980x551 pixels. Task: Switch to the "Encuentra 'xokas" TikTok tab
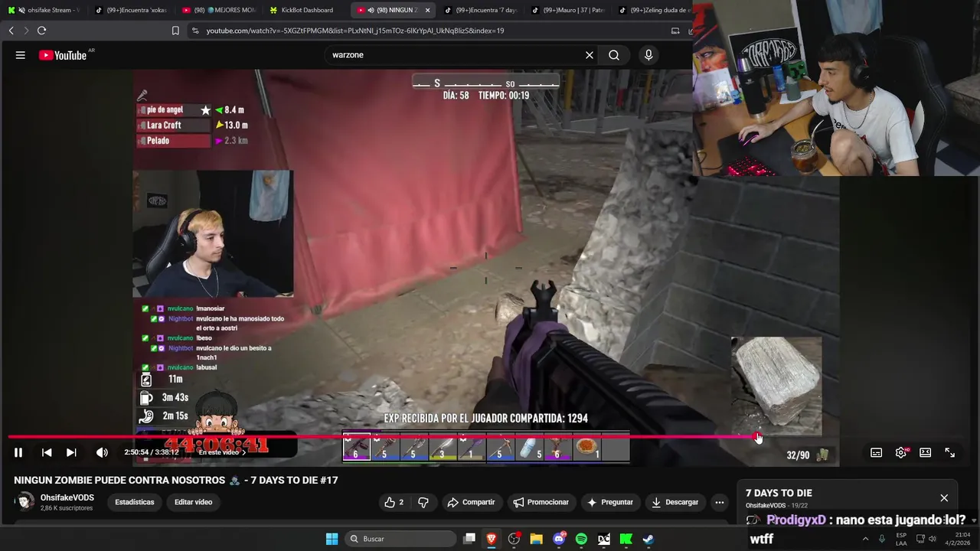[131, 10]
